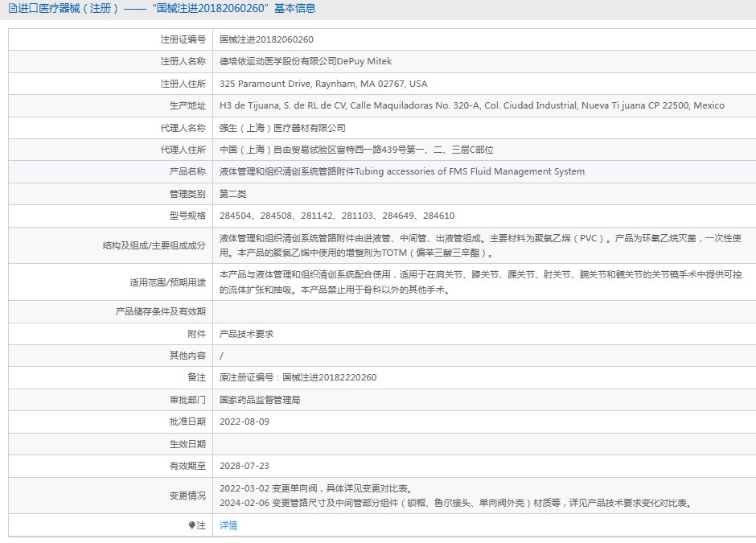Click the 第二类 management category value
This screenshot has width=756, height=543.
pos(233,194)
